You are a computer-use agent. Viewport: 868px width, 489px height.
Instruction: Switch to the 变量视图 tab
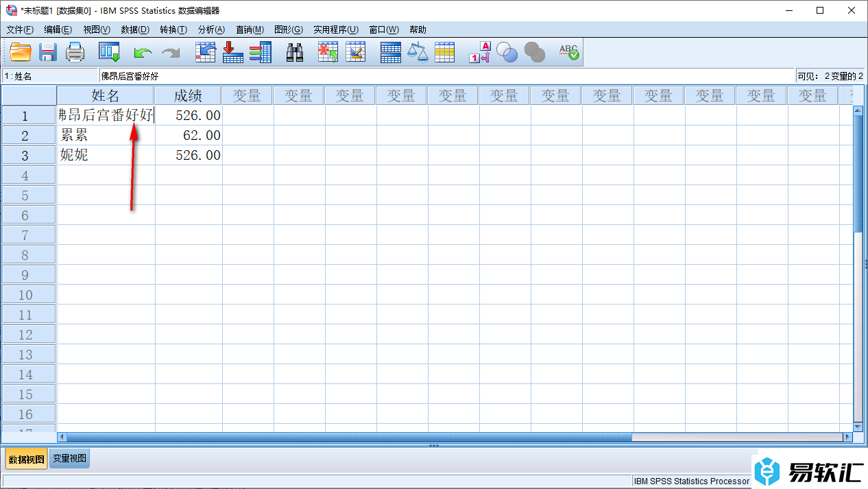pyautogui.click(x=70, y=458)
